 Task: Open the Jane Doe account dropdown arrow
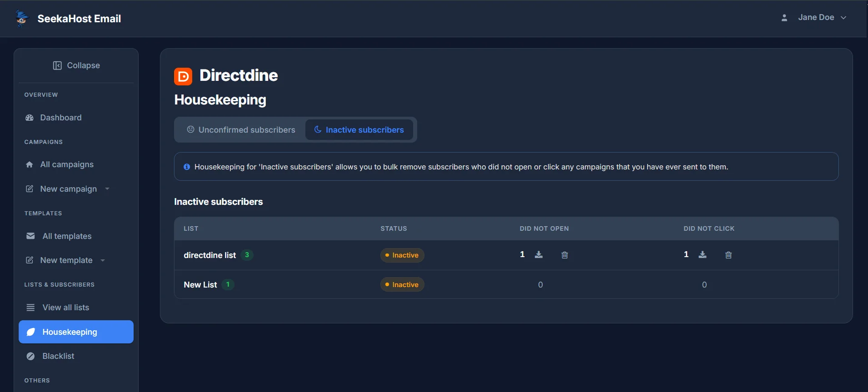pyautogui.click(x=843, y=18)
